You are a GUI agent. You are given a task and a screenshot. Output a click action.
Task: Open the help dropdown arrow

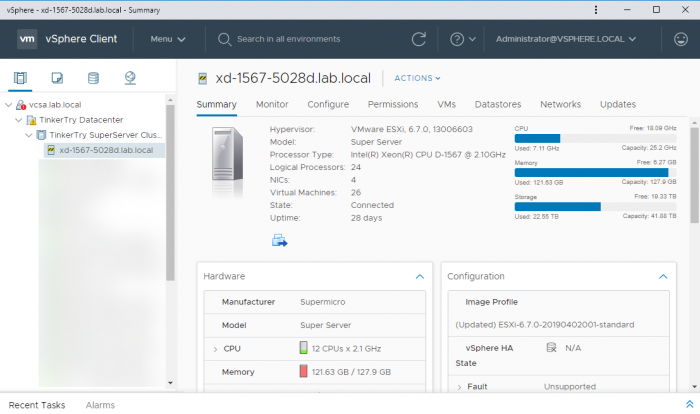(472, 39)
